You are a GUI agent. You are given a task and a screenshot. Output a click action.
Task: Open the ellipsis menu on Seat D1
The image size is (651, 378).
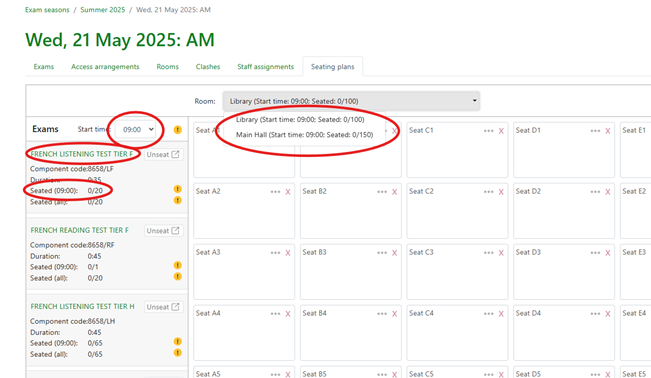click(595, 131)
